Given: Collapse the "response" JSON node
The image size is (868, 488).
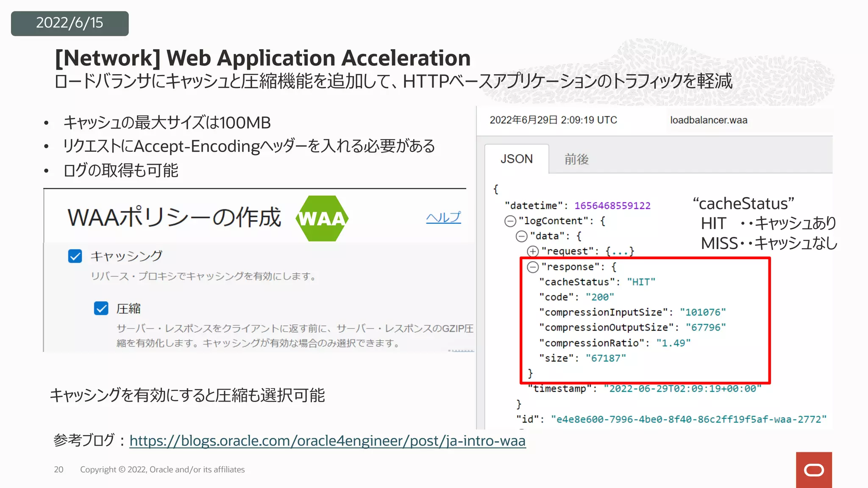Looking at the screenshot, I should [x=533, y=267].
